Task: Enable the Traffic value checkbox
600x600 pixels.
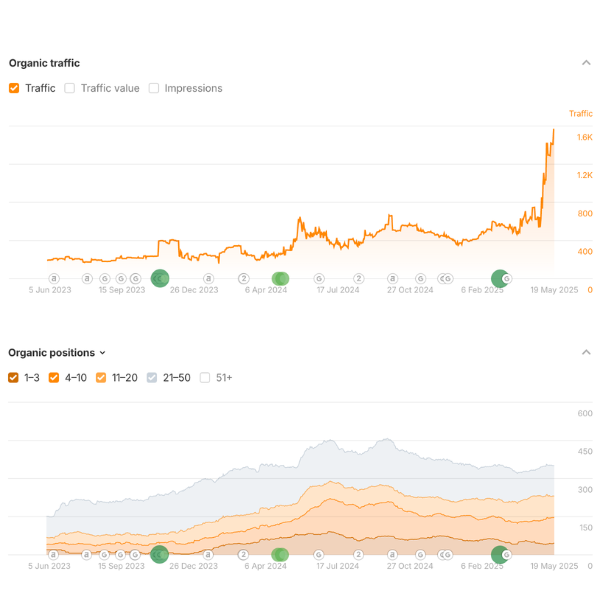Action: click(x=70, y=88)
